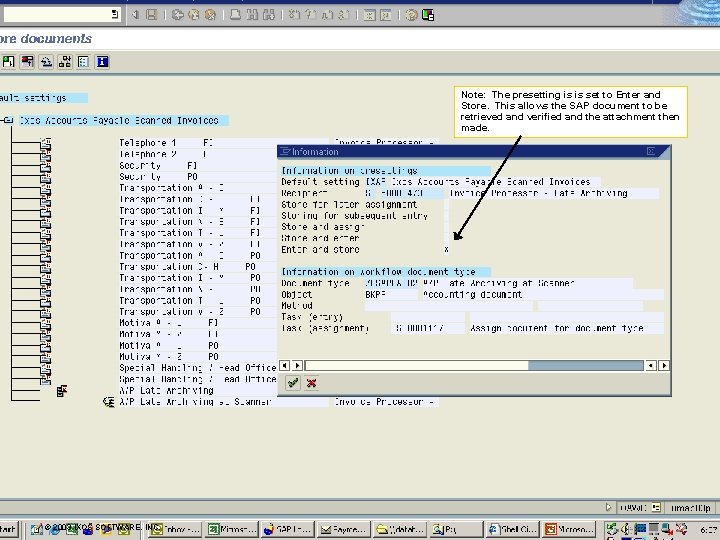Click the Find Next binoculars icon

pyautogui.click(x=269, y=15)
